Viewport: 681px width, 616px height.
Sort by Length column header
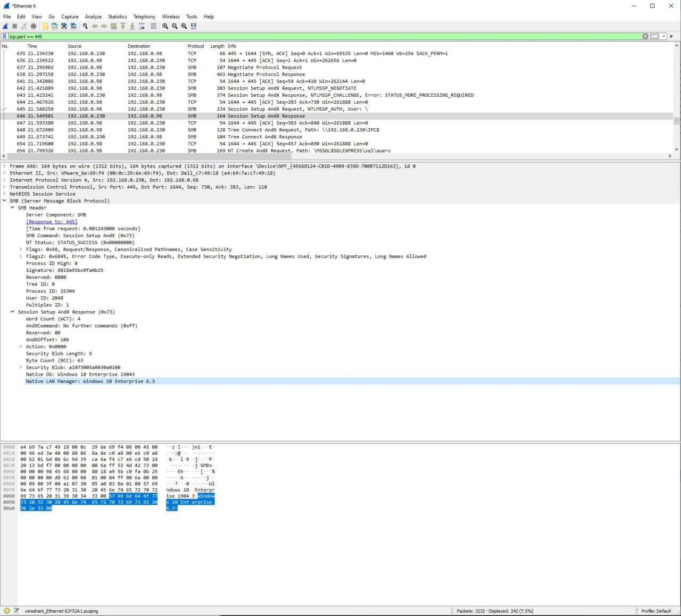pyautogui.click(x=217, y=46)
